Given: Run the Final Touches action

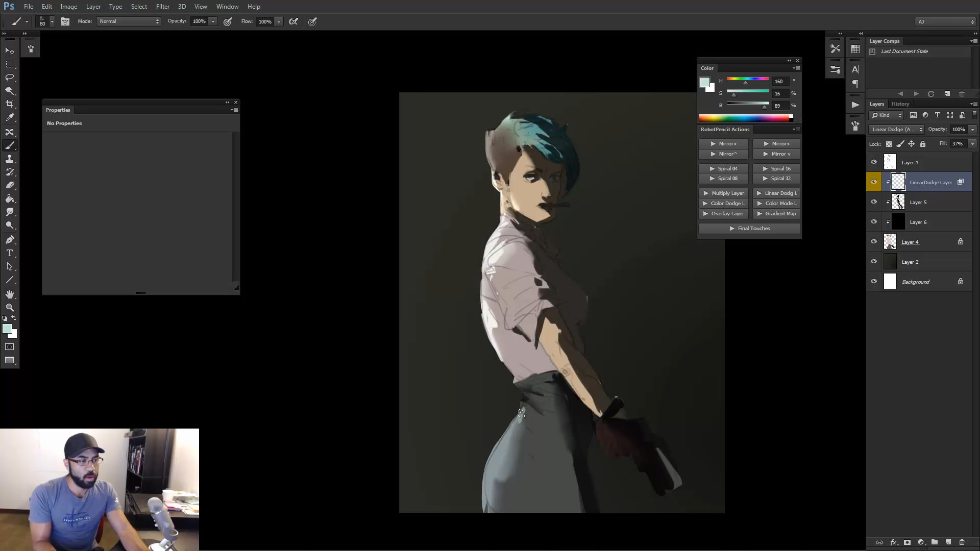Looking at the screenshot, I should click(749, 229).
